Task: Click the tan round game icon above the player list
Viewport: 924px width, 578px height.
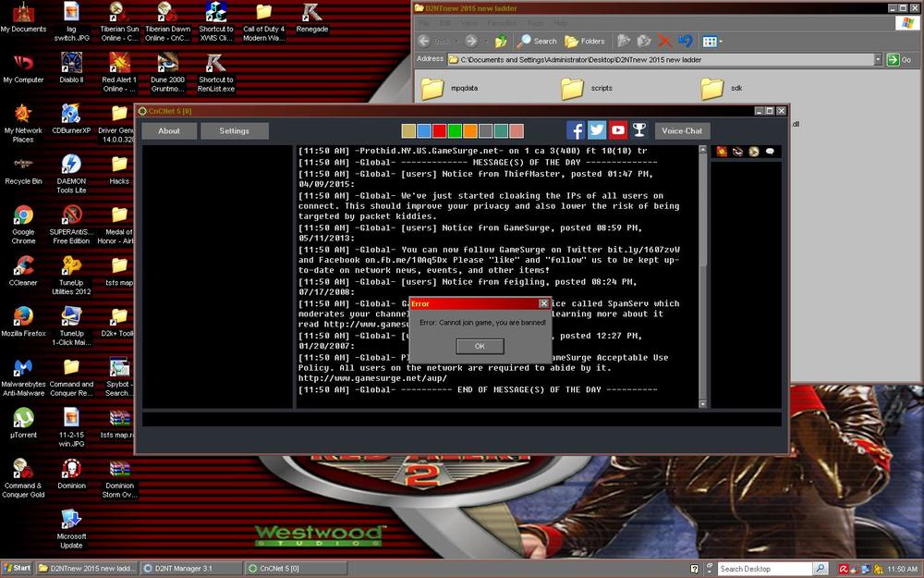Action: pos(754,152)
